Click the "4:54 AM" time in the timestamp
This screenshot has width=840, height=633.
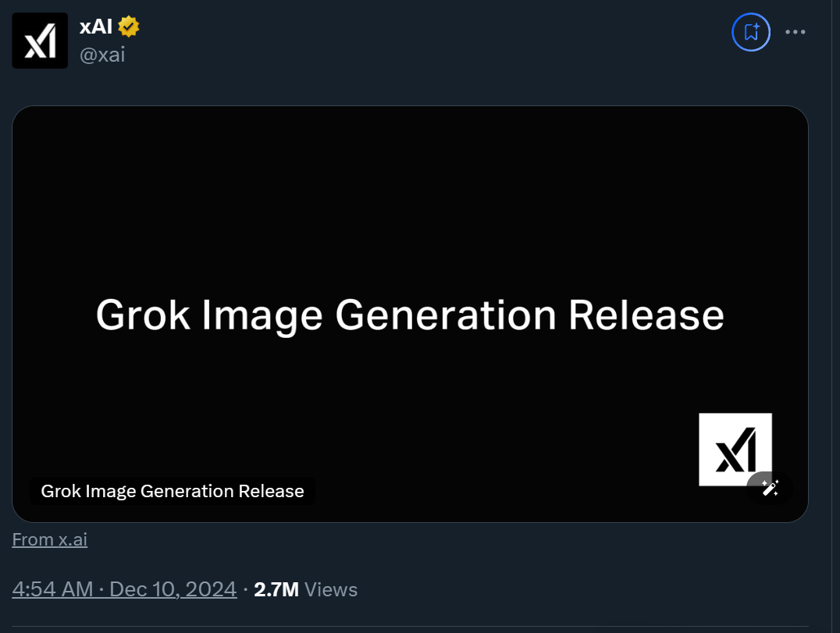pyautogui.click(x=52, y=589)
